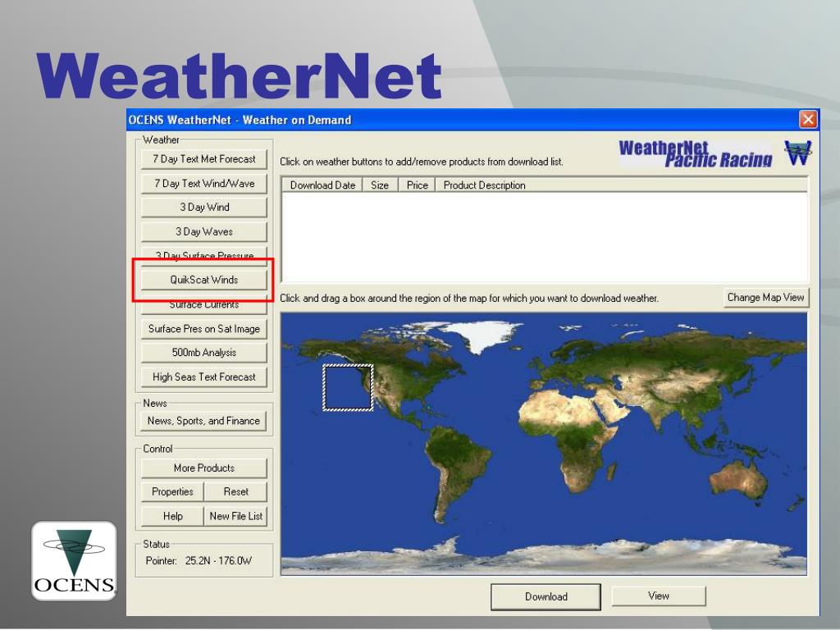Click the WeatherNet Pacific Racing banner
This screenshot has height=630, width=840.
click(x=696, y=154)
